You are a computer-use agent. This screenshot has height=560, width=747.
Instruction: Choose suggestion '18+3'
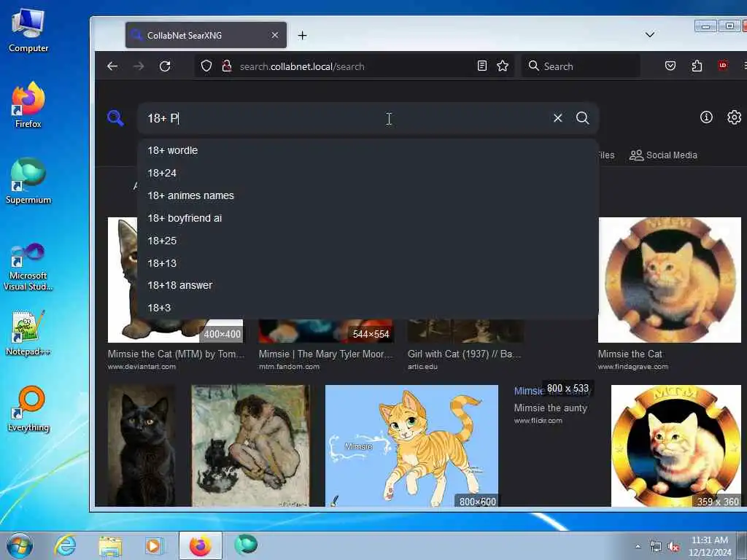[x=368, y=308]
